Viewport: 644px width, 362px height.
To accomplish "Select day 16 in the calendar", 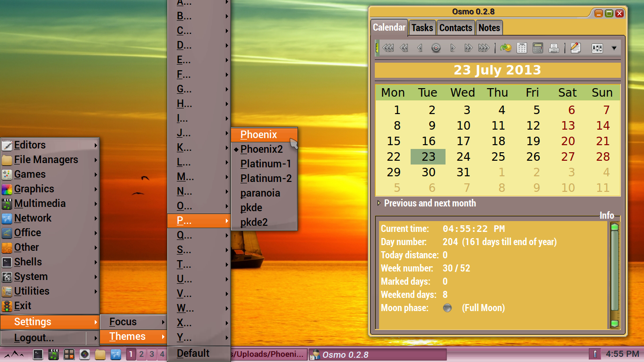I will click(x=429, y=141).
